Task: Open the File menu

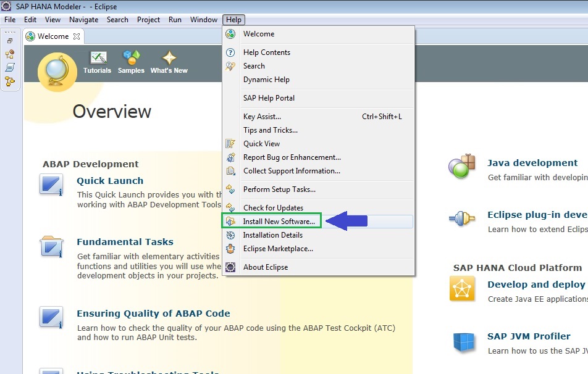Action: pyautogui.click(x=10, y=20)
